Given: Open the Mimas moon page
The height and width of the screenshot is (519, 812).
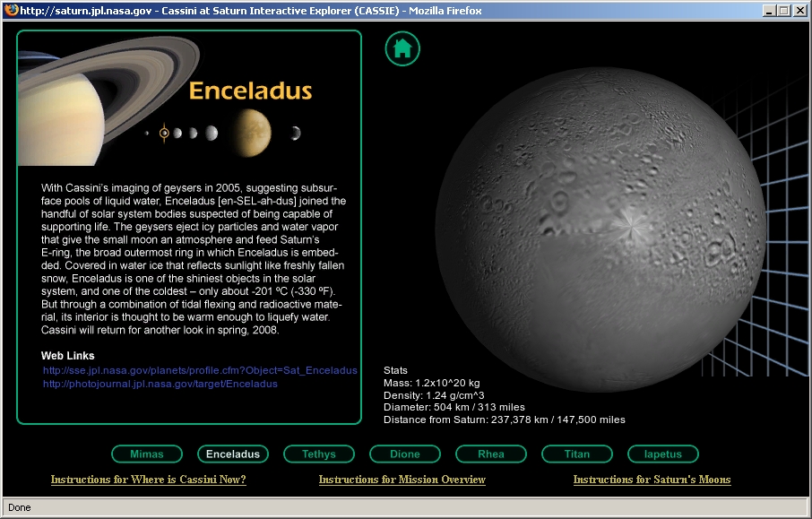Looking at the screenshot, I should (147, 454).
